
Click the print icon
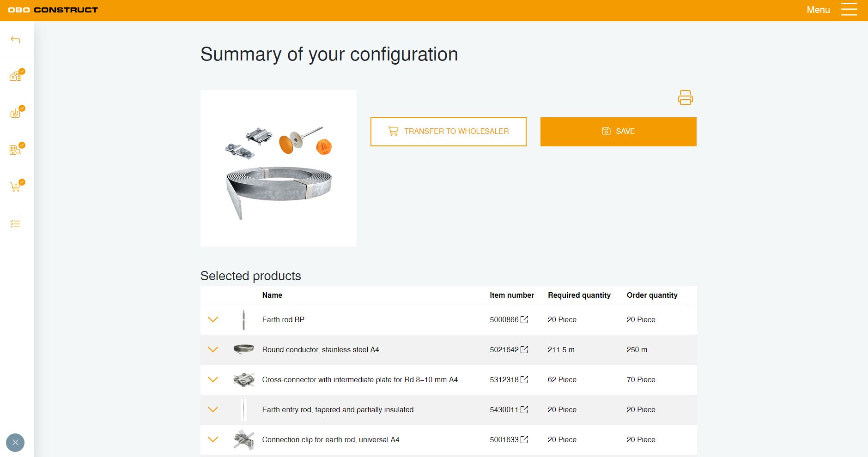pos(685,98)
